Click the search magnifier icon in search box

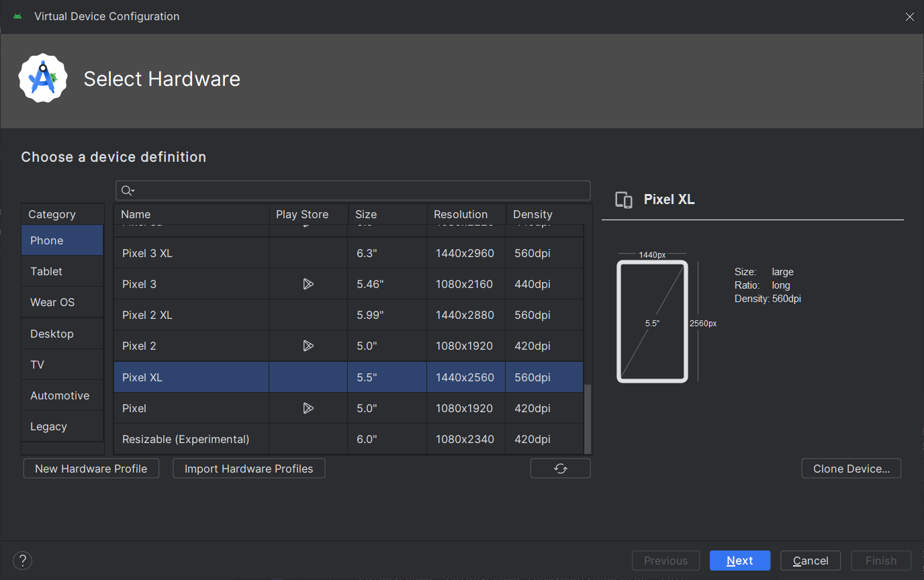(x=127, y=191)
